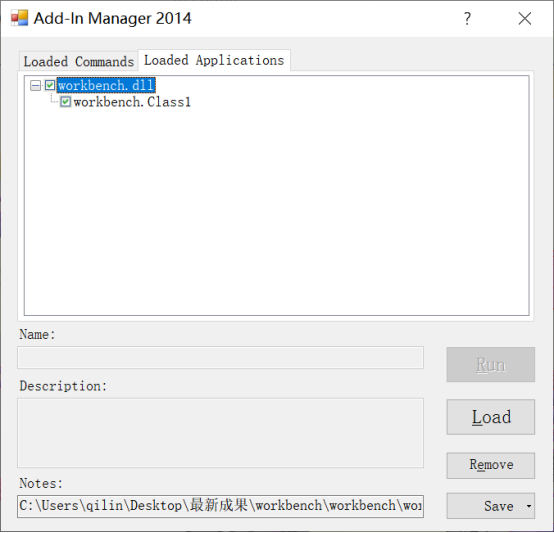The height and width of the screenshot is (533, 554).
Task: Click the Add-In Manager 2014 title text
Action: [x=112, y=18]
